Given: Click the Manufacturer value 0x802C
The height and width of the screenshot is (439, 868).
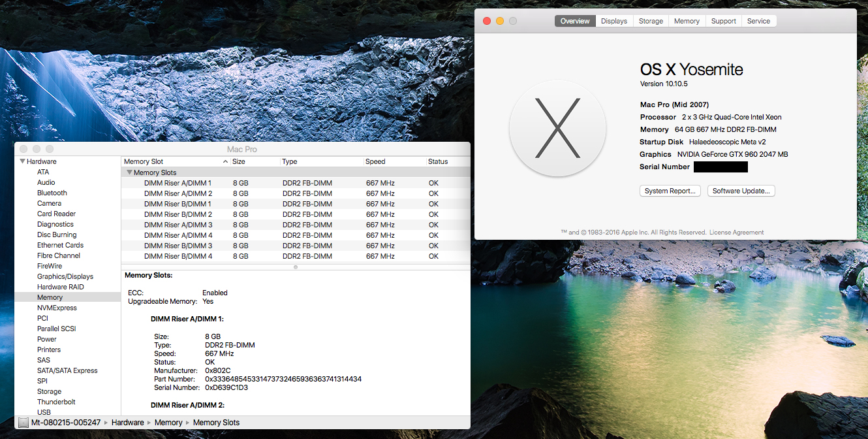Looking at the screenshot, I should click(217, 370).
